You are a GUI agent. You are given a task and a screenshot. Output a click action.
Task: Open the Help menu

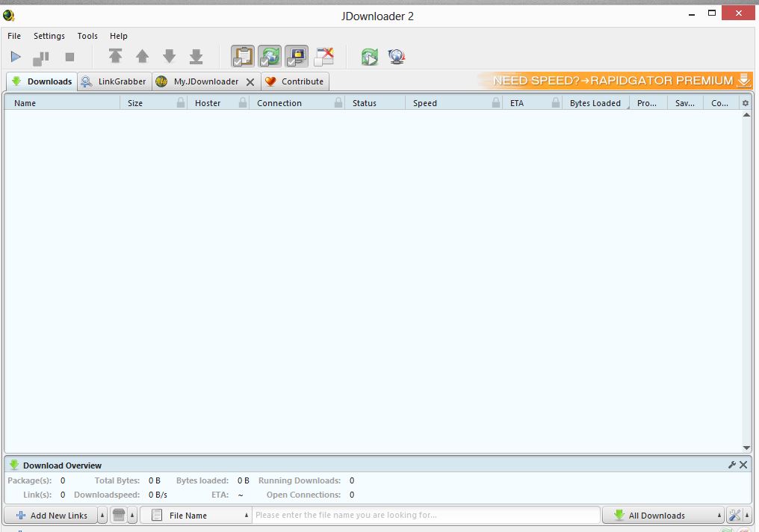click(118, 36)
